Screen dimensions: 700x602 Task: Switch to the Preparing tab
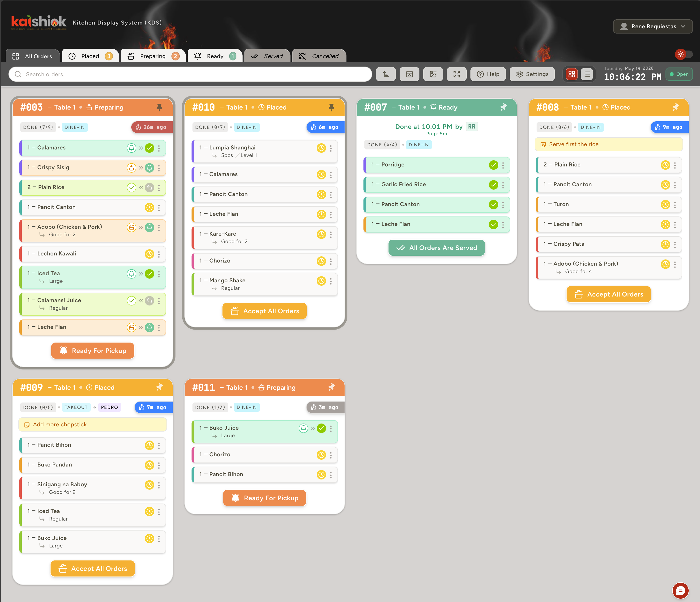153,56
